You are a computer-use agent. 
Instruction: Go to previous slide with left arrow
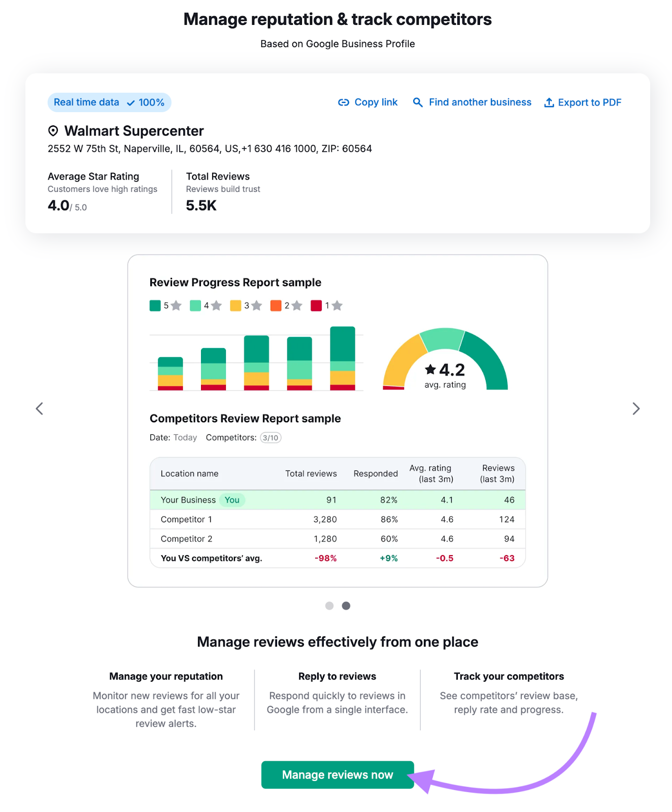[x=40, y=409]
